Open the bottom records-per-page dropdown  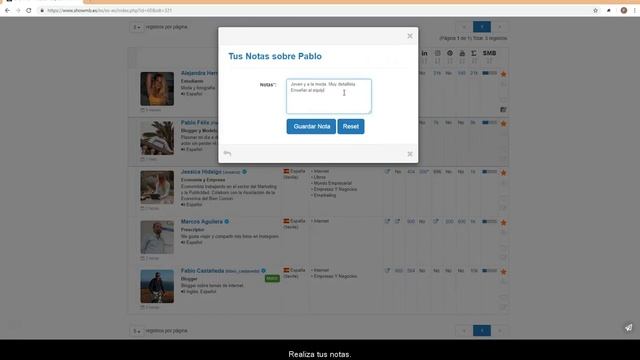[137, 331]
